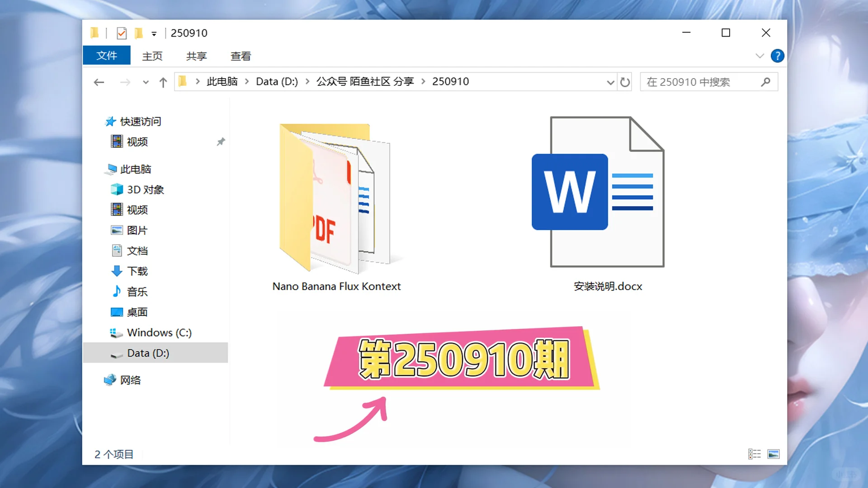The image size is (868, 488).
Task: Click the blue Help question mark icon
Action: (777, 56)
